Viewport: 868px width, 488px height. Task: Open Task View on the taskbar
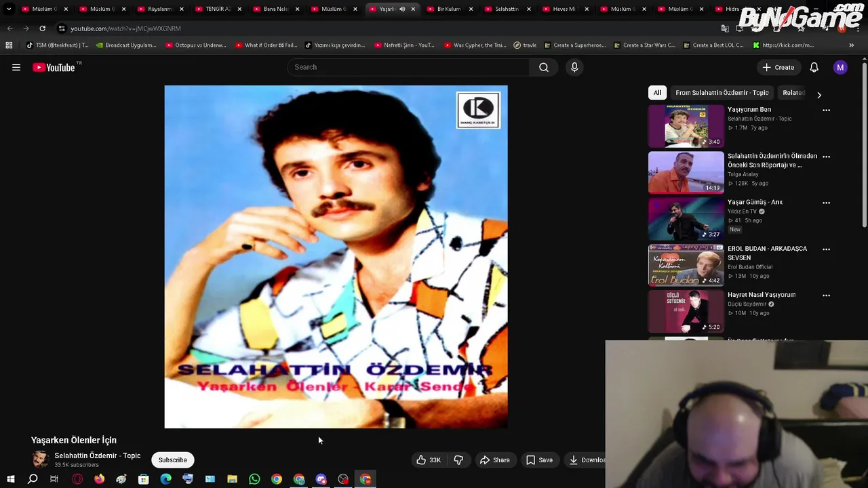tap(54, 479)
